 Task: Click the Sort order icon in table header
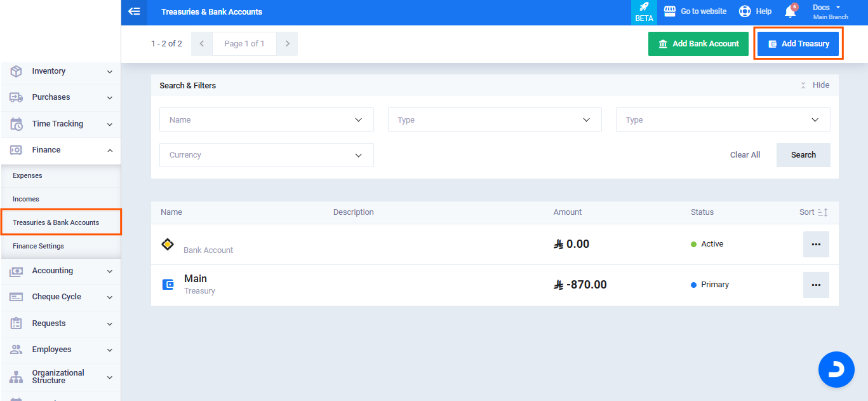(822, 212)
